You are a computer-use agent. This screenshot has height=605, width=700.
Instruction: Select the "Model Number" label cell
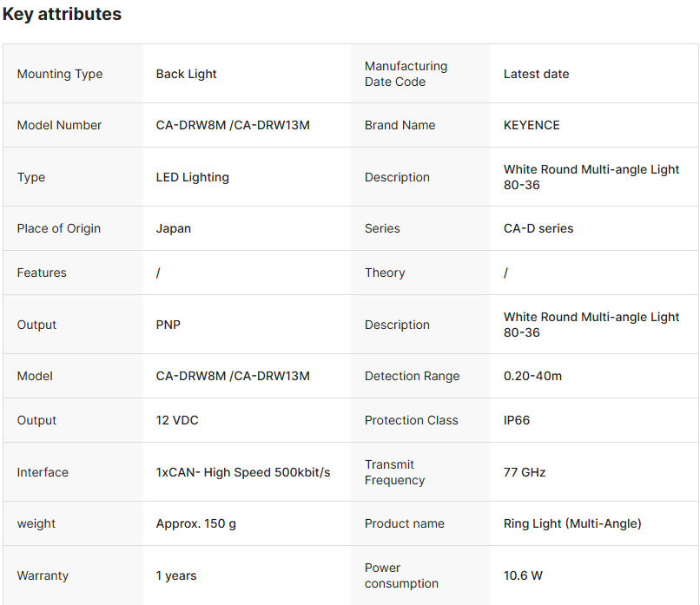[x=59, y=125]
